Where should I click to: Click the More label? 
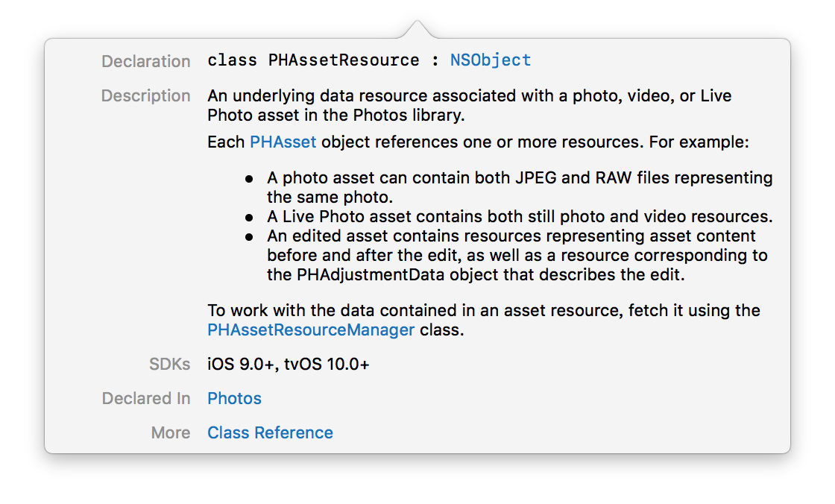click(171, 432)
